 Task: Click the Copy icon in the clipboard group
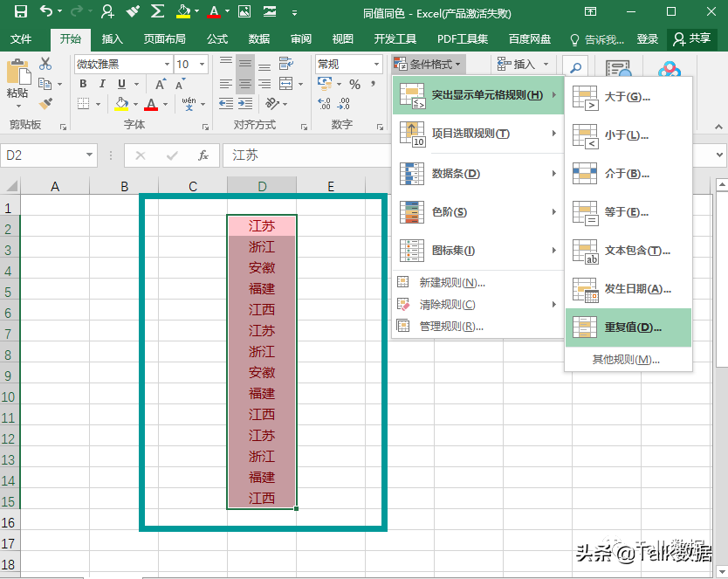(45, 84)
